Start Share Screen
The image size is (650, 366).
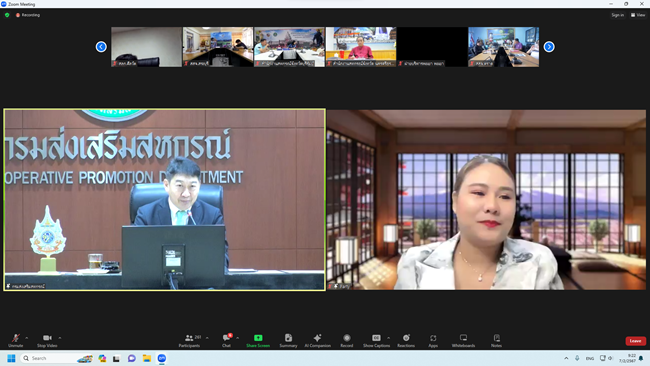pyautogui.click(x=258, y=340)
